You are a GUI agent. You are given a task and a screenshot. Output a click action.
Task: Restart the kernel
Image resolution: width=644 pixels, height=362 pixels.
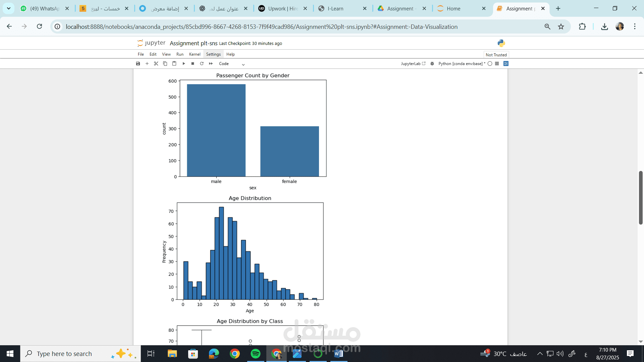point(202,63)
